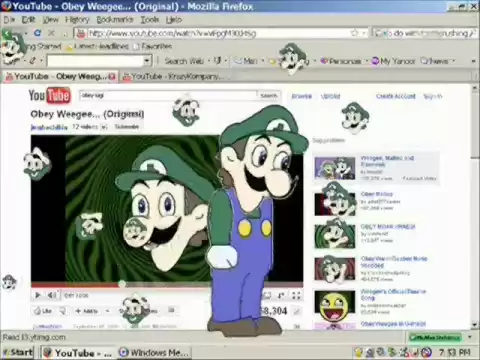Click the YouTube Search button

pyautogui.click(x=269, y=96)
